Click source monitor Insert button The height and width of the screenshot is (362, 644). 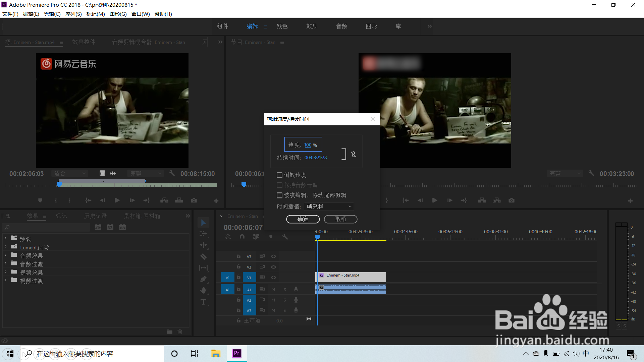coord(164,200)
